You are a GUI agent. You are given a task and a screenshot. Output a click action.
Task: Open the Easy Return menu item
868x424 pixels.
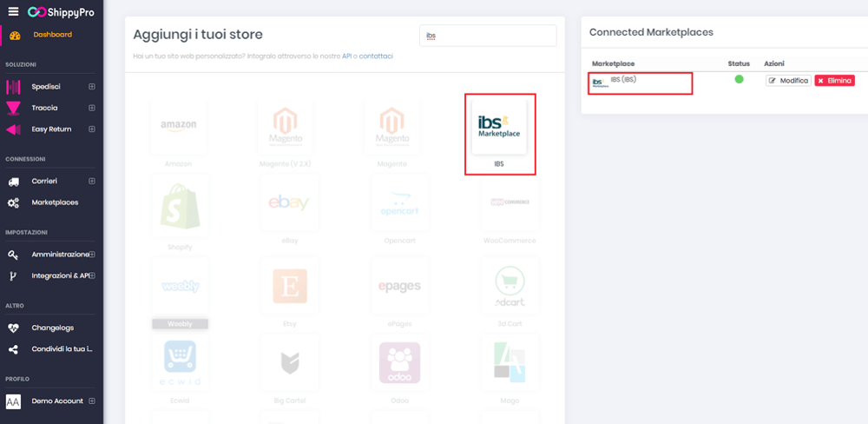coord(51,129)
